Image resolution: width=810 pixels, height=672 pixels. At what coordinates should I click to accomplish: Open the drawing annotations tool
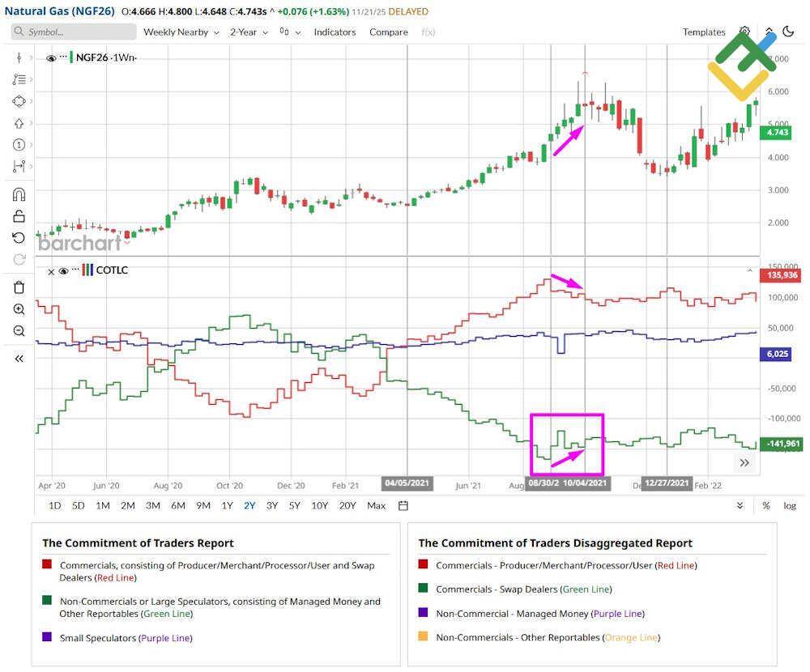click(18, 79)
